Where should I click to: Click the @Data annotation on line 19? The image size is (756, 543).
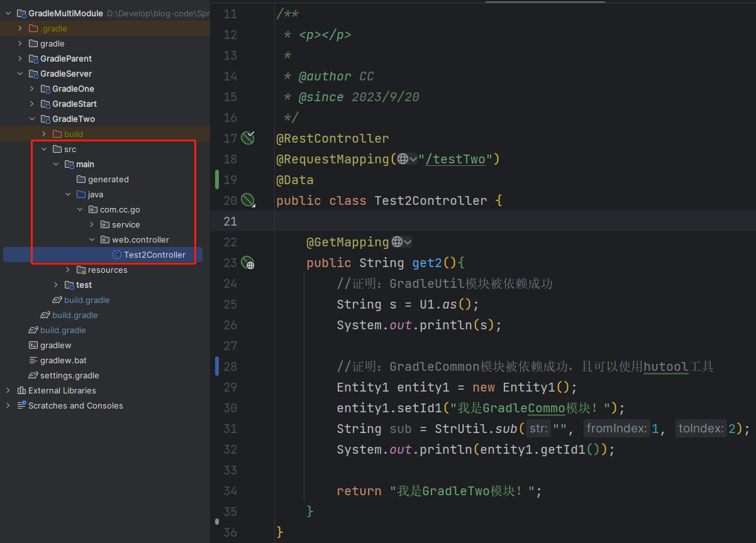295,180
